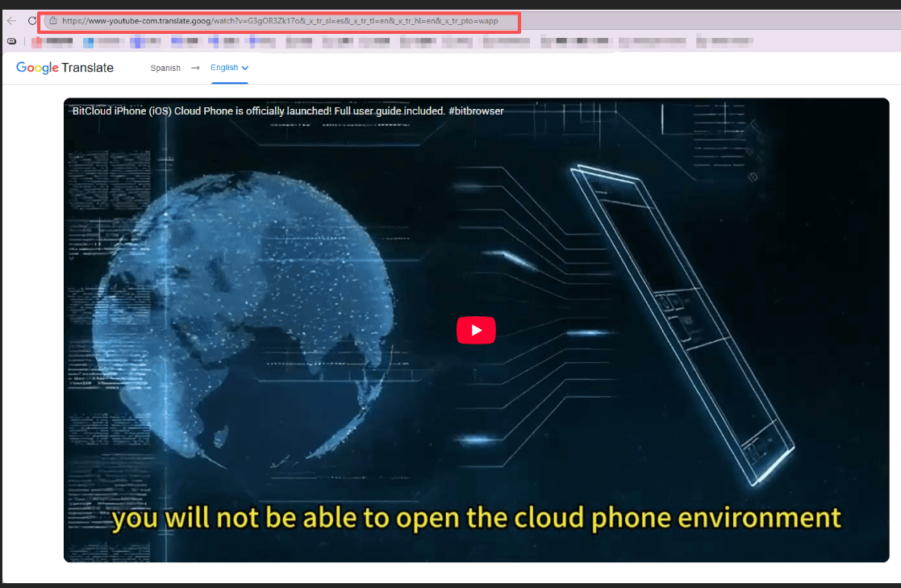Open the Google Translate logo link
The image size is (901, 588).
65,68
